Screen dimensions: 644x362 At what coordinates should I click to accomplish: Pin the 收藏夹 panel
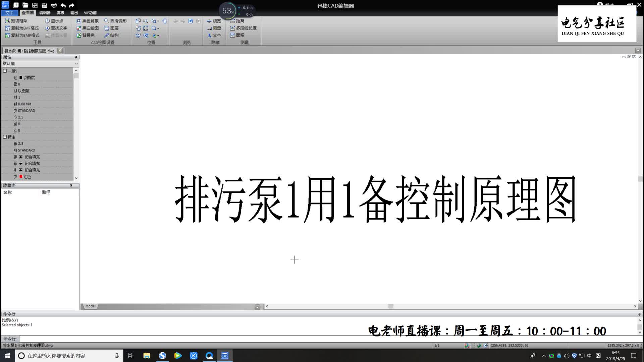point(71,185)
